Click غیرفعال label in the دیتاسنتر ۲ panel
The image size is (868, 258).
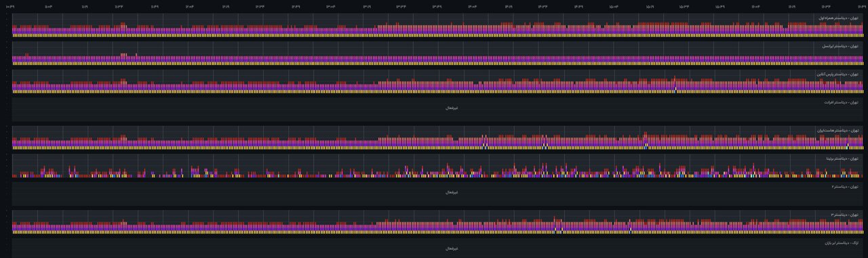[452, 192]
